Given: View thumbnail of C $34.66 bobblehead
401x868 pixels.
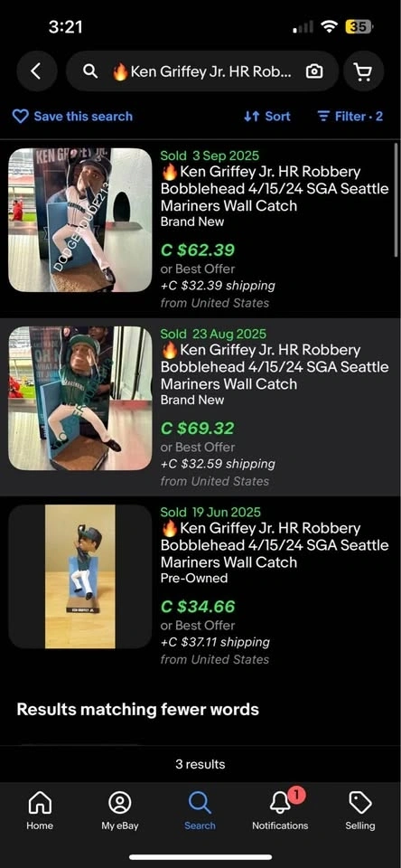Looking at the screenshot, I should tap(80, 576).
